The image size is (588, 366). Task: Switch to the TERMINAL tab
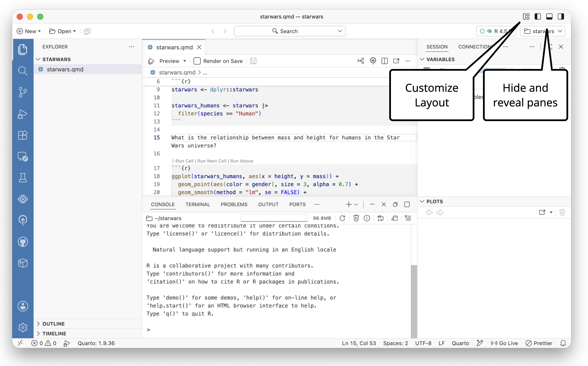198,204
